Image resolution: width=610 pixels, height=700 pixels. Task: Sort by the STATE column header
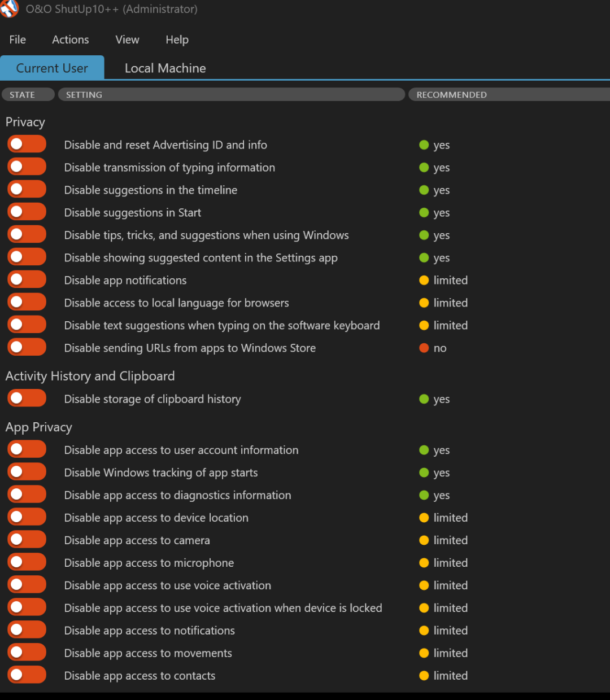click(x=28, y=94)
